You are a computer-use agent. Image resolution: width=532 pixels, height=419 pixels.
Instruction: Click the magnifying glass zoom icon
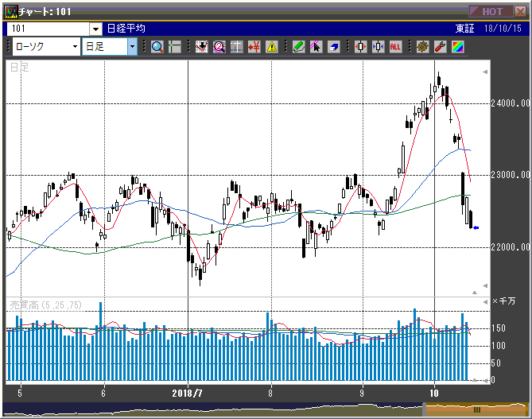pyautogui.click(x=157, y=47)
